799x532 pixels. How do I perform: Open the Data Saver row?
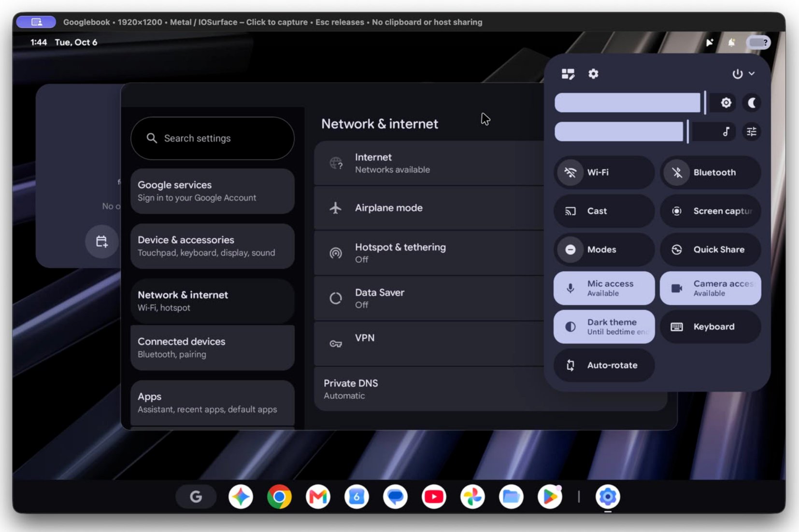coord(429,298)
